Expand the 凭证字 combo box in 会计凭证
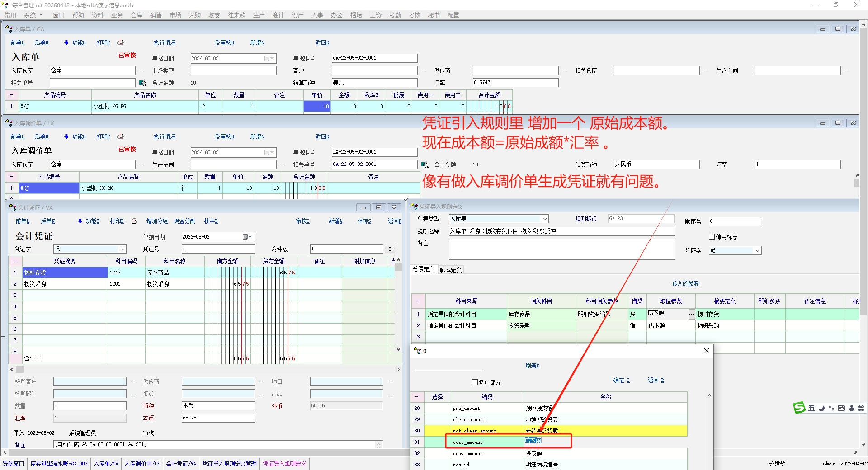This screenshot has height=470, width=868. [x=122, y=249]
